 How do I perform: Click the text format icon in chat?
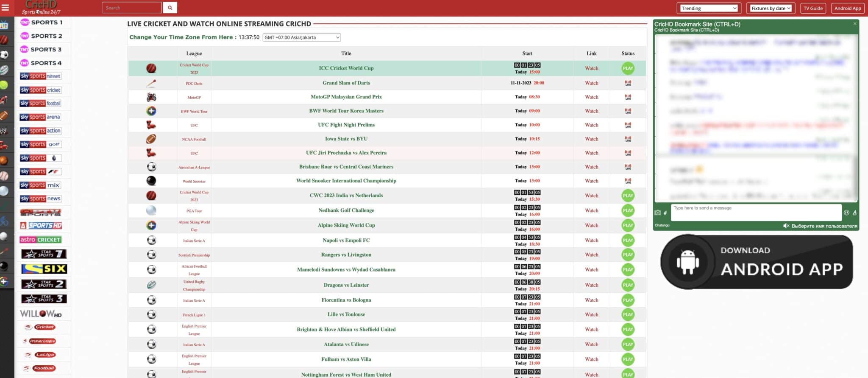click(854, 213)
